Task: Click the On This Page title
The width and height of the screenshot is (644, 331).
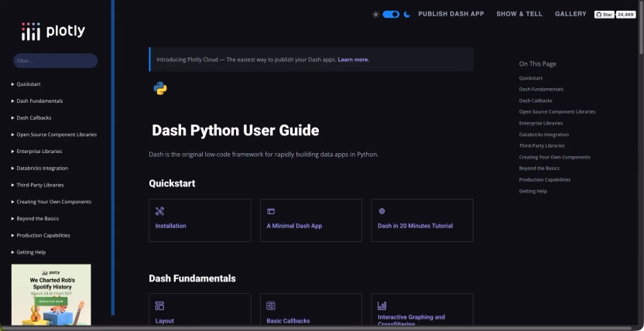Action: coord(537,64)
